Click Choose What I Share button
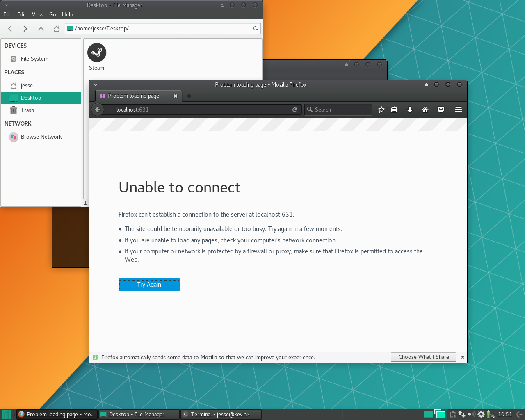 coord(424,357)
